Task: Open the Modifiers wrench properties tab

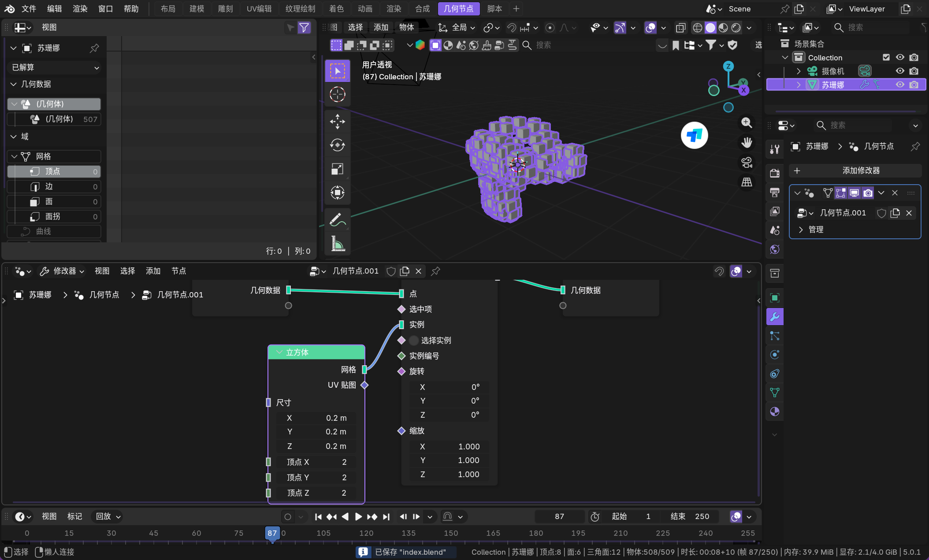Action: (x=774, y=317)
